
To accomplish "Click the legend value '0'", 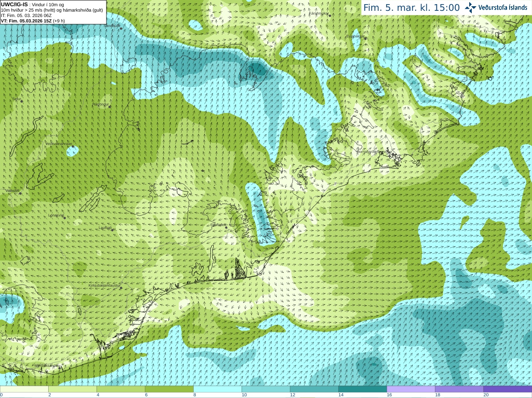I will [1, 395].
